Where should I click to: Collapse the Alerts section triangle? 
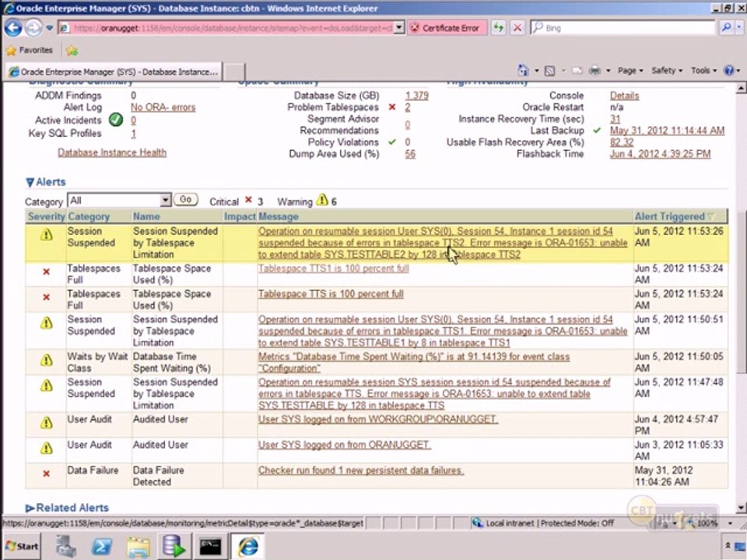point(30,182)
